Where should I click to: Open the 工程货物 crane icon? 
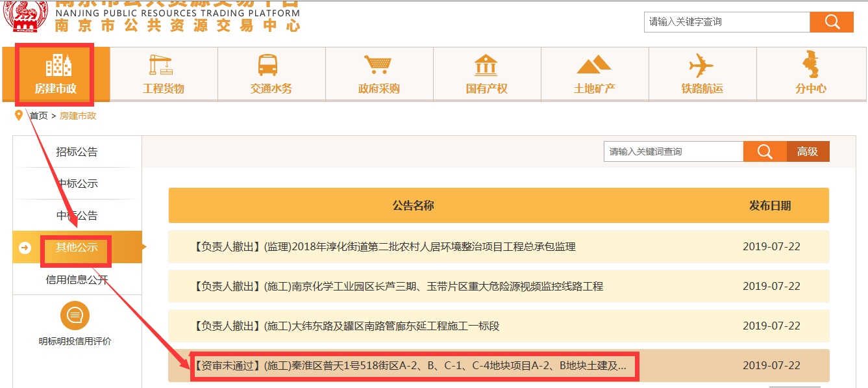pyautogui.click(x=162, y=66)
